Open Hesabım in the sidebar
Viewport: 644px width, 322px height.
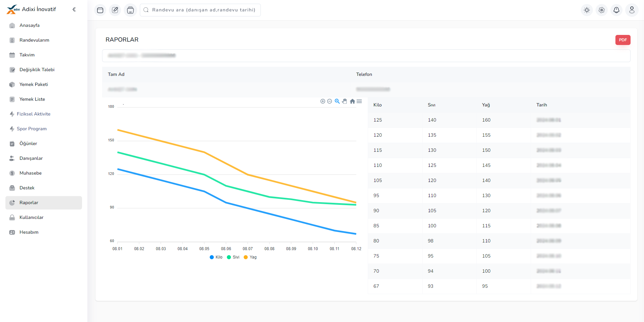(44, 232)
